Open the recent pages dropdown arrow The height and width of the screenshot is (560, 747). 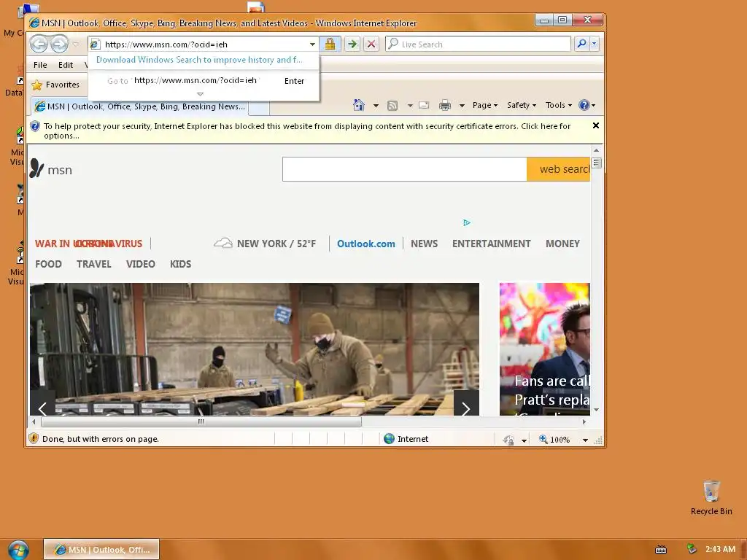[x=76, y=44]
